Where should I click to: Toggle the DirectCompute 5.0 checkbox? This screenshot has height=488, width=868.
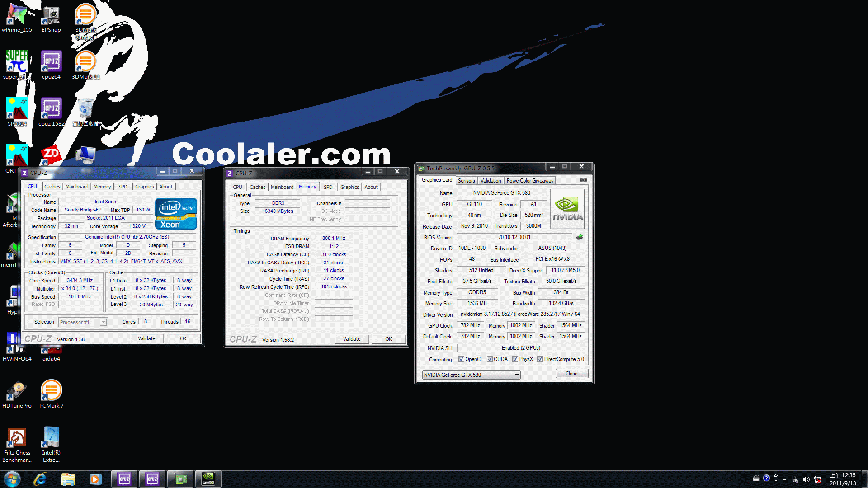pyautogui.click(x=540, y=359)
